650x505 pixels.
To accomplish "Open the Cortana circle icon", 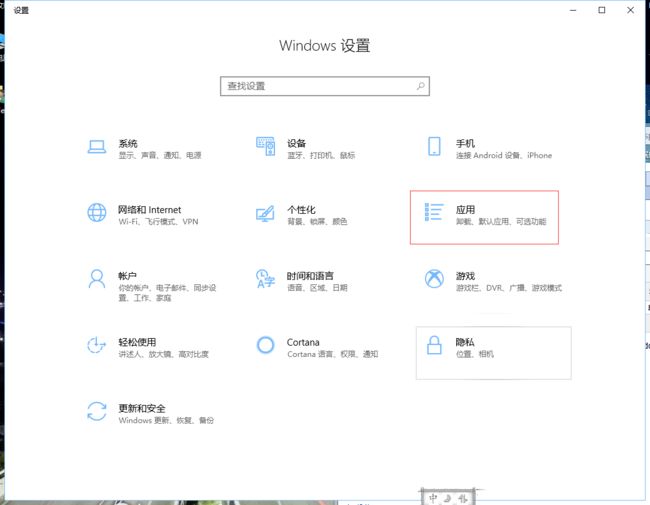I will 265,345.
